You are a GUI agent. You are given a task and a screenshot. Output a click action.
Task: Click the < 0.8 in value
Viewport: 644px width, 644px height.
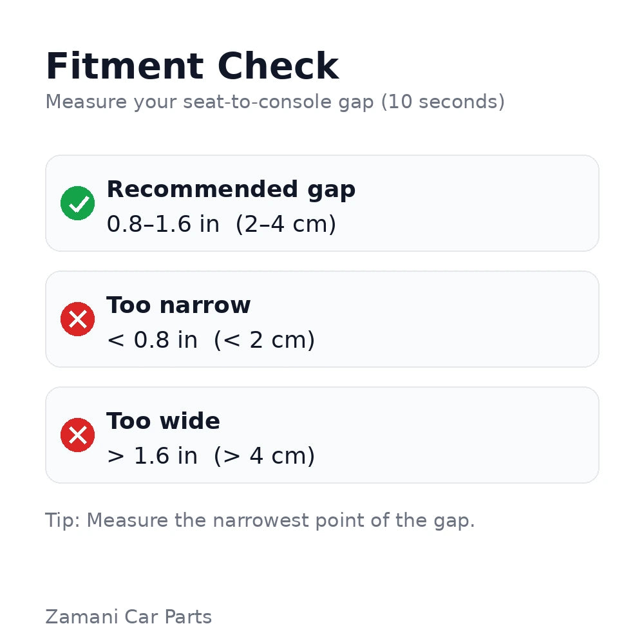tap(152, 340)
